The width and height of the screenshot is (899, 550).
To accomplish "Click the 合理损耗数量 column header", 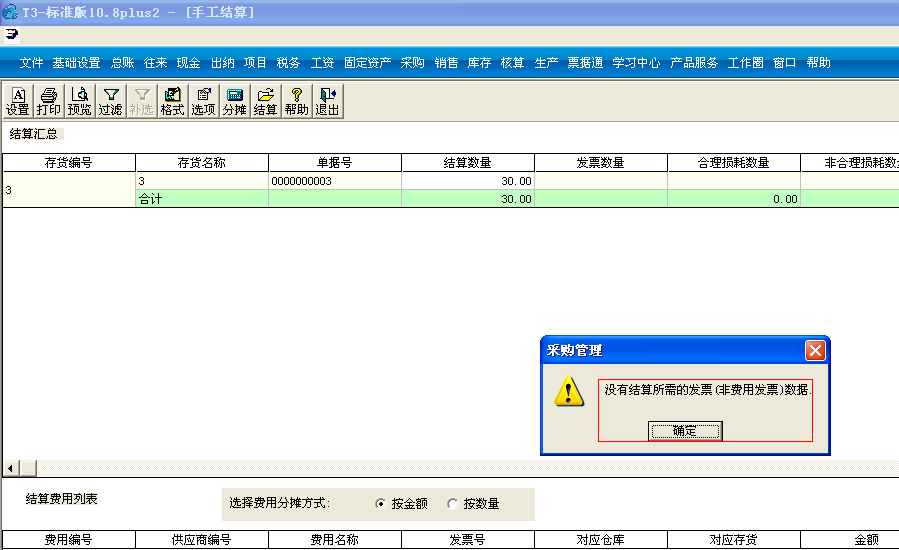I will click(x=734, y=163).
